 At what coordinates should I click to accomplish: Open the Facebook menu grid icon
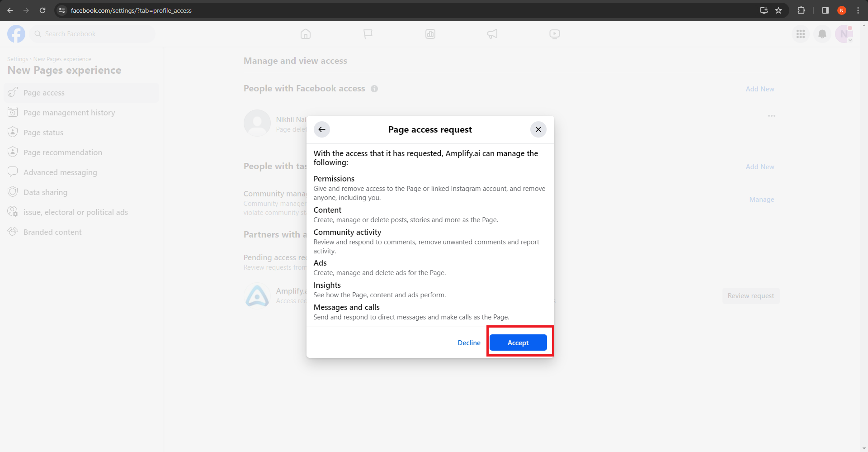tap(801, 34)
